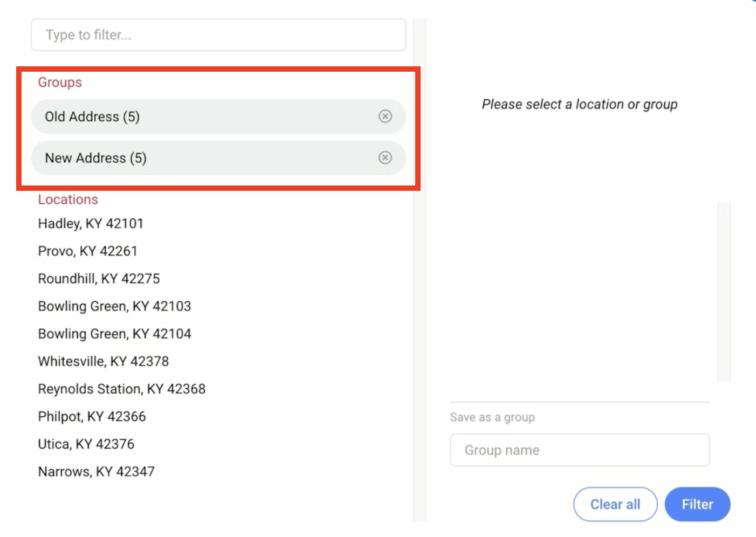Remove the Old Address group
Screen dimensions: 756x537
click(x=385, y=116)
